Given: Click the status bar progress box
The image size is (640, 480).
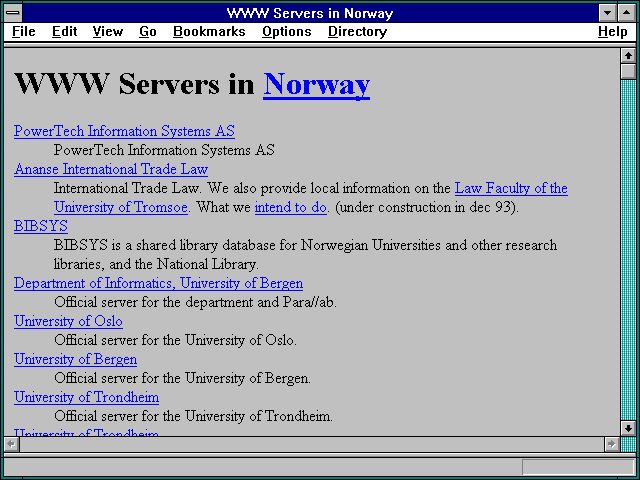Looking at the screenshot, I should [578, 467].
